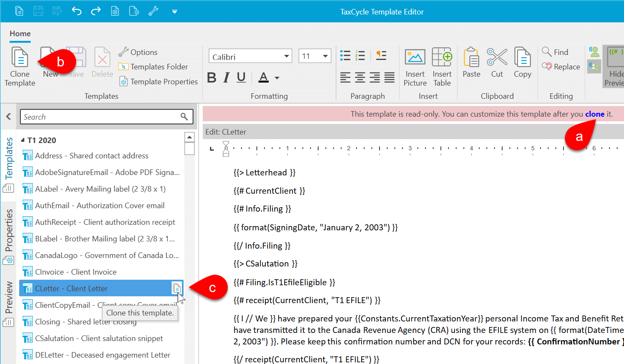
Task: Align text right
Action: pyautogui.click(x=375, y=77)
